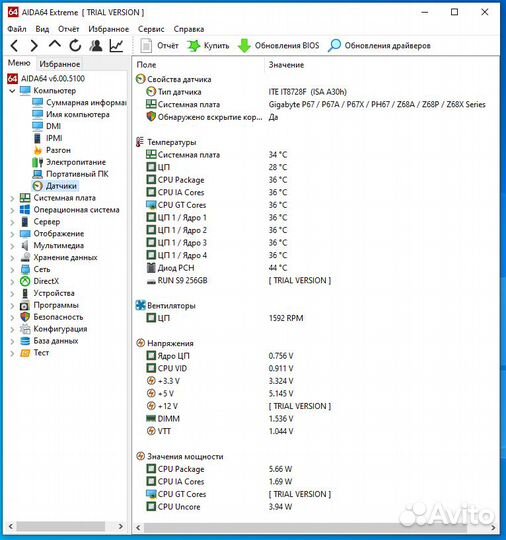Go back with the left arrow toolbar icon
Viewport: 506px width, 540px height.
(x=14, y=45)
